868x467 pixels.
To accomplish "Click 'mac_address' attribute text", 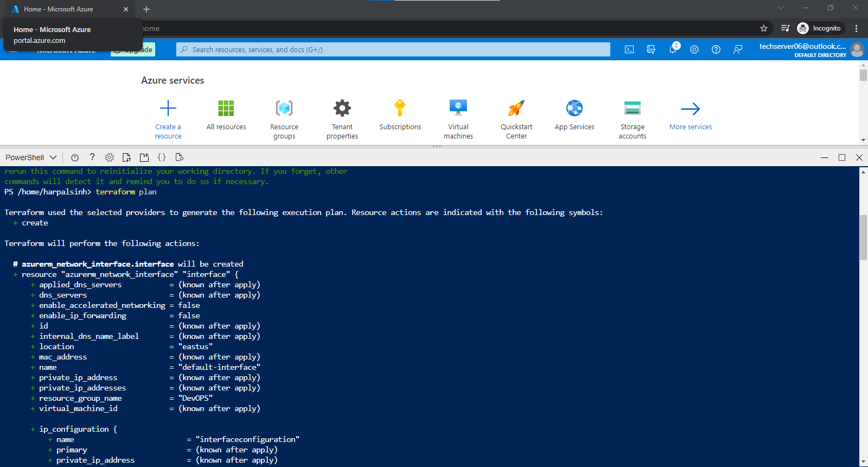I will click(x=63, y=357).
